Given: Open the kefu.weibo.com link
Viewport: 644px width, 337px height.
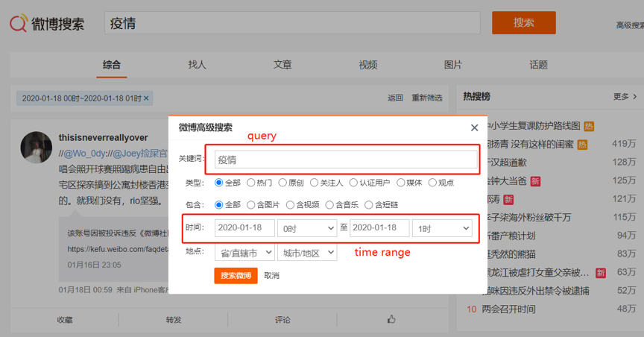Looking at the screenshot, I should coord(119,249).
